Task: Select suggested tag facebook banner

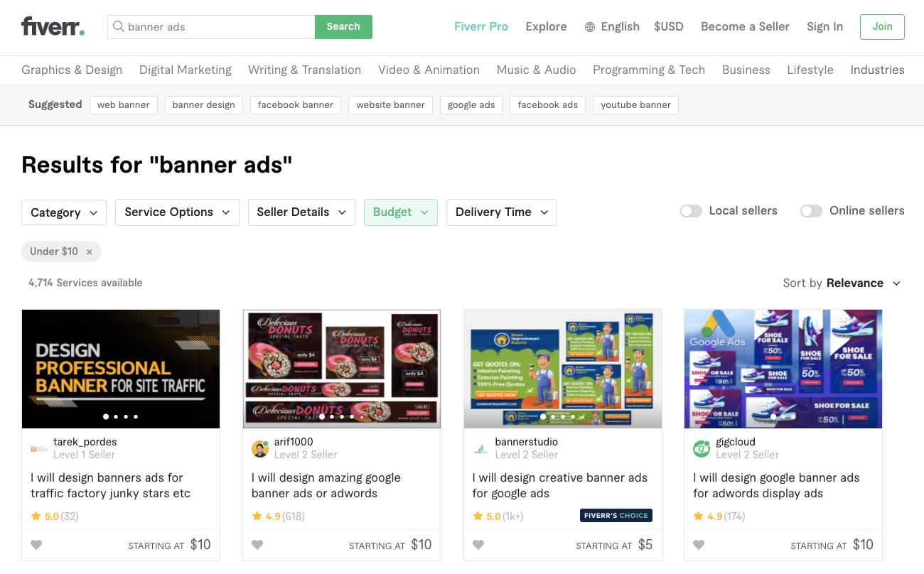Action: [x=296, y=105]
